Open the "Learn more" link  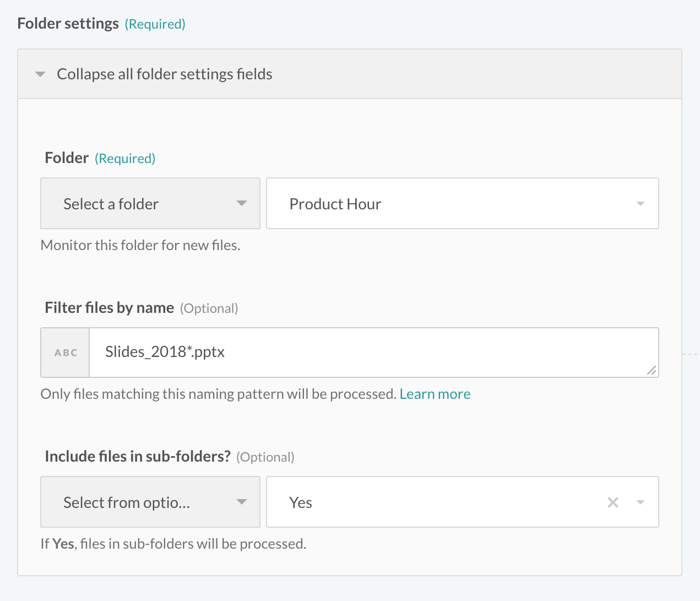coord(435,394)
